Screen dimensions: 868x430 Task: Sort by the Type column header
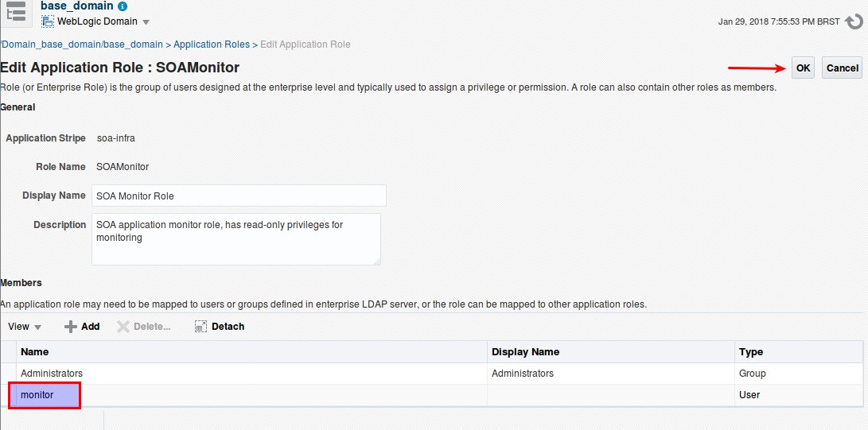[798, 352]
